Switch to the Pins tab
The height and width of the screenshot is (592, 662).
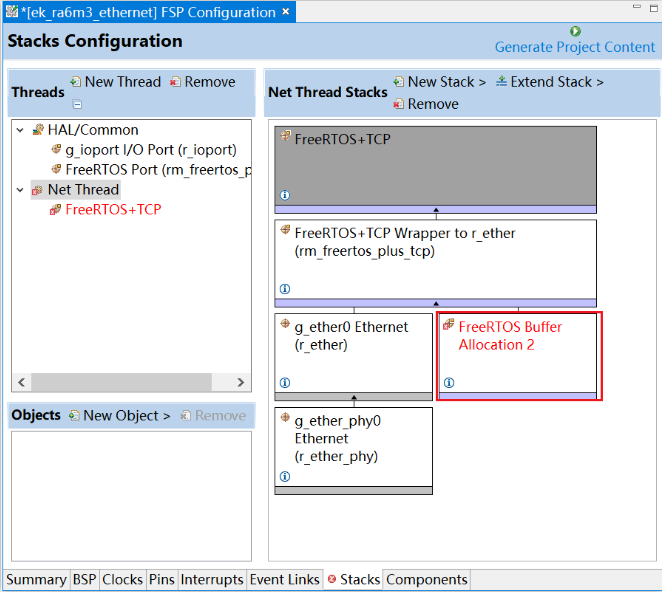click(161, 580)
